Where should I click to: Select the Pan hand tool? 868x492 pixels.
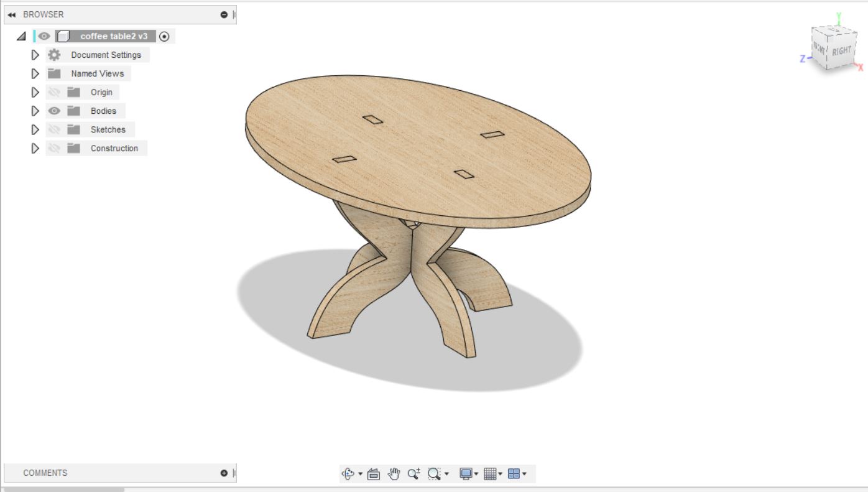click(x=394, y=474)
